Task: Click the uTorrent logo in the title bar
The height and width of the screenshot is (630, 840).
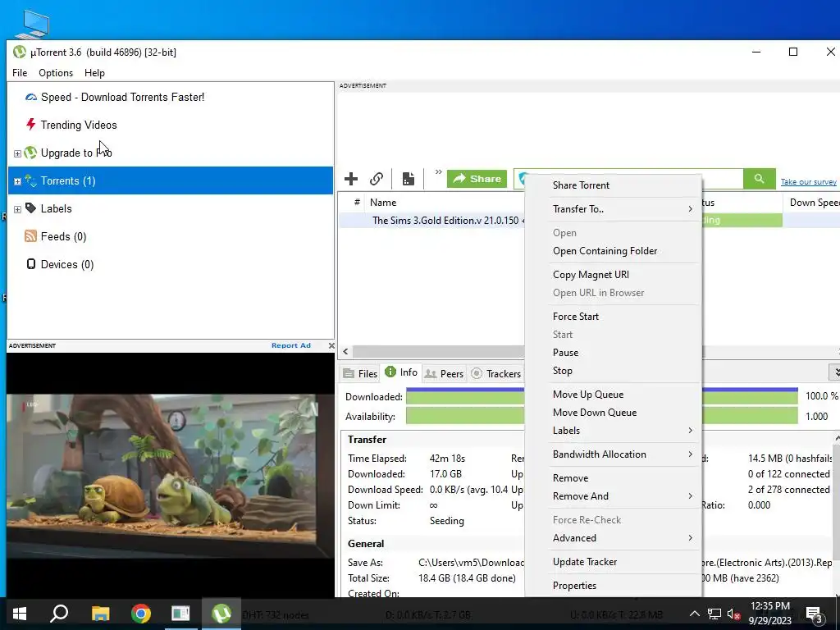Action: click(20, 52)
